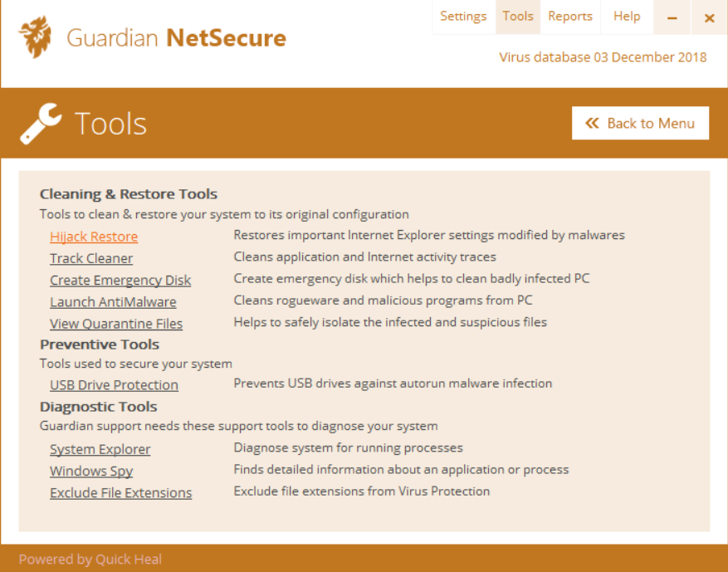Image resolution: width=728 pixels, height=572 pixels.
Task: Launch AntiMalware
Action: click(113, 301)
